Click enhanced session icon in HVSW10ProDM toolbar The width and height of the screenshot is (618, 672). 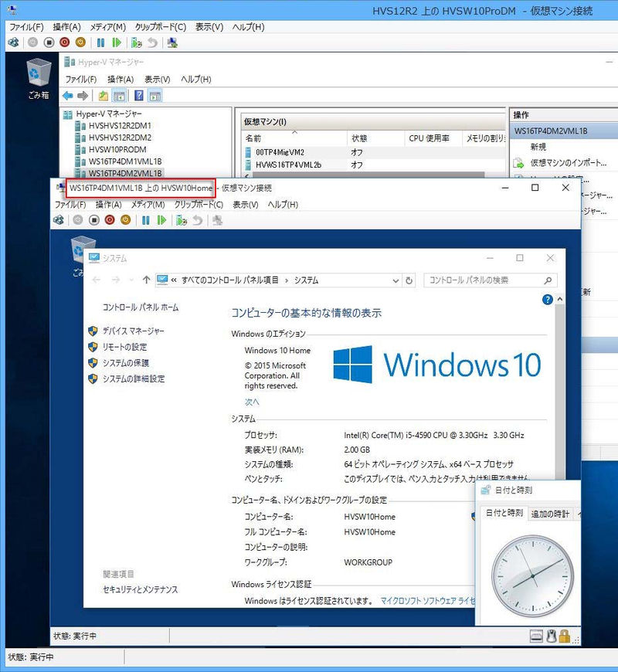tap(172, 42)
